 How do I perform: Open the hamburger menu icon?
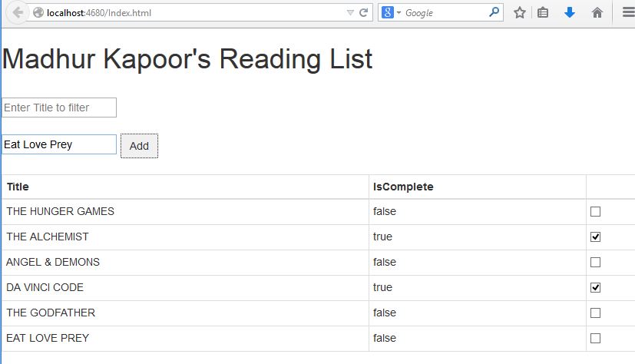point(629,12)
